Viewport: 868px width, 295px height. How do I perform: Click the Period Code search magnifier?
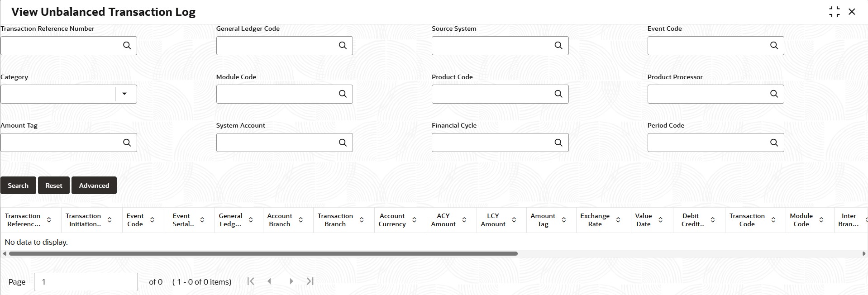(774, 142)
